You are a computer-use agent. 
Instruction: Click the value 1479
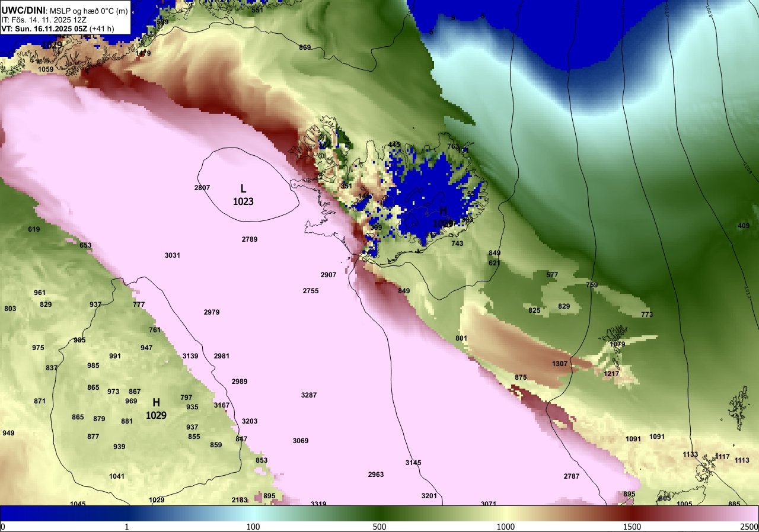(143, 53)
